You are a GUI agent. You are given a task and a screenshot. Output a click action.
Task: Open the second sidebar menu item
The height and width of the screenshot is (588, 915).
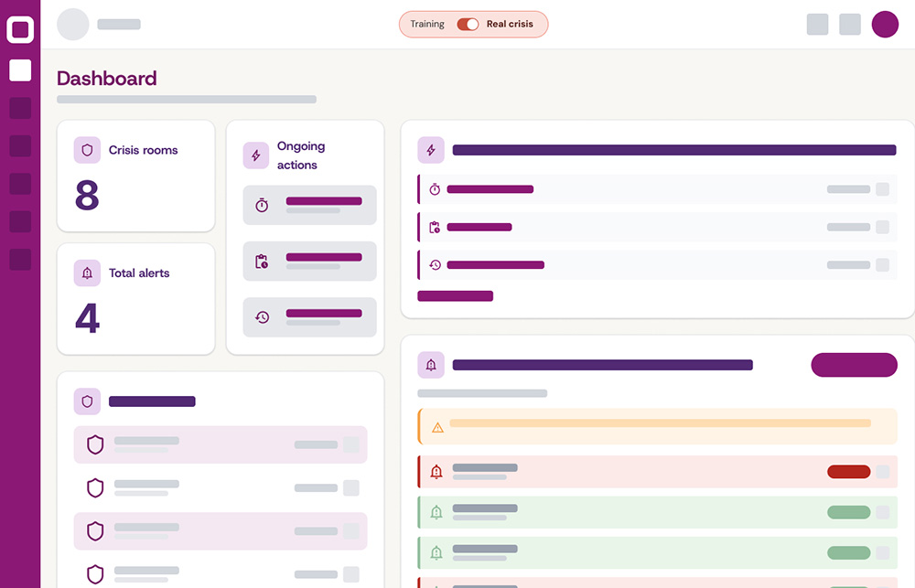point(20,108)
